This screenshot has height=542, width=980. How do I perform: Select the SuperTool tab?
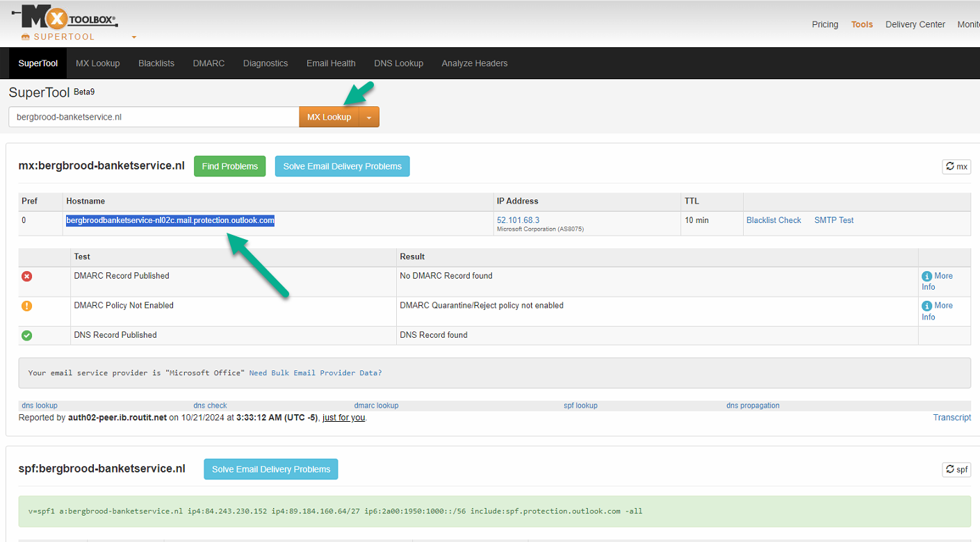38,63
